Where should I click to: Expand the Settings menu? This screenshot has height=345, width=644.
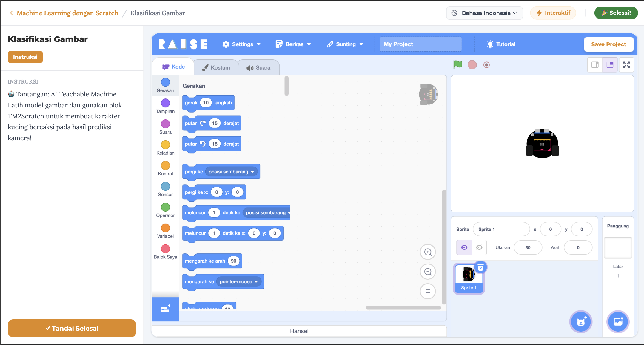click(241, 44)
